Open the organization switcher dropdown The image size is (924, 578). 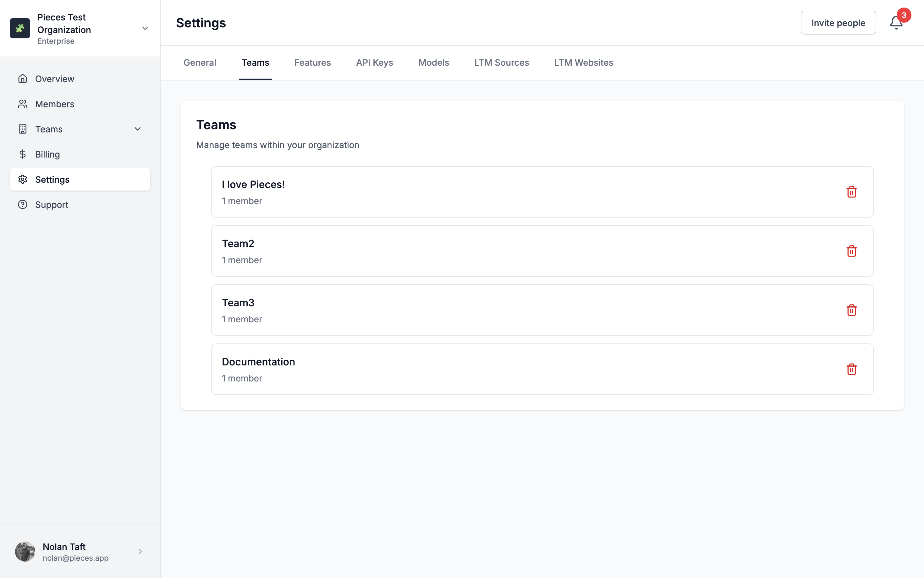point(145,28)
